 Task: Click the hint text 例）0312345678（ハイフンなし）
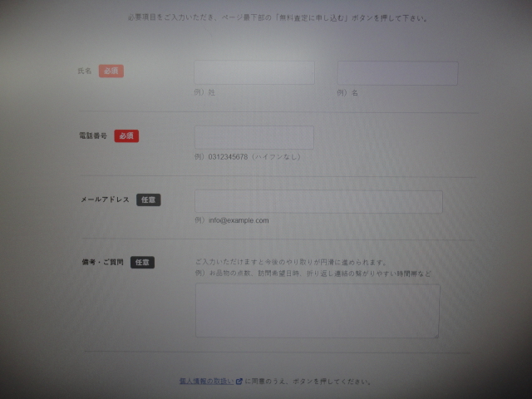pos(248,157)
